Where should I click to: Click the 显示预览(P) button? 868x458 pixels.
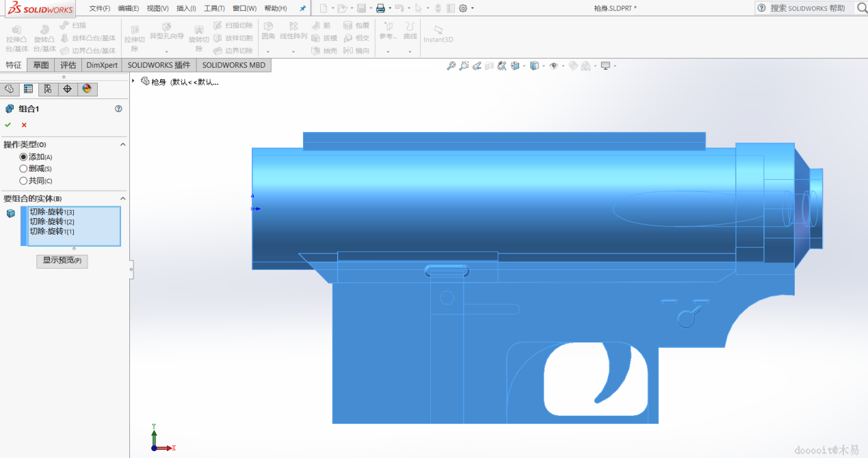point(62,260)
